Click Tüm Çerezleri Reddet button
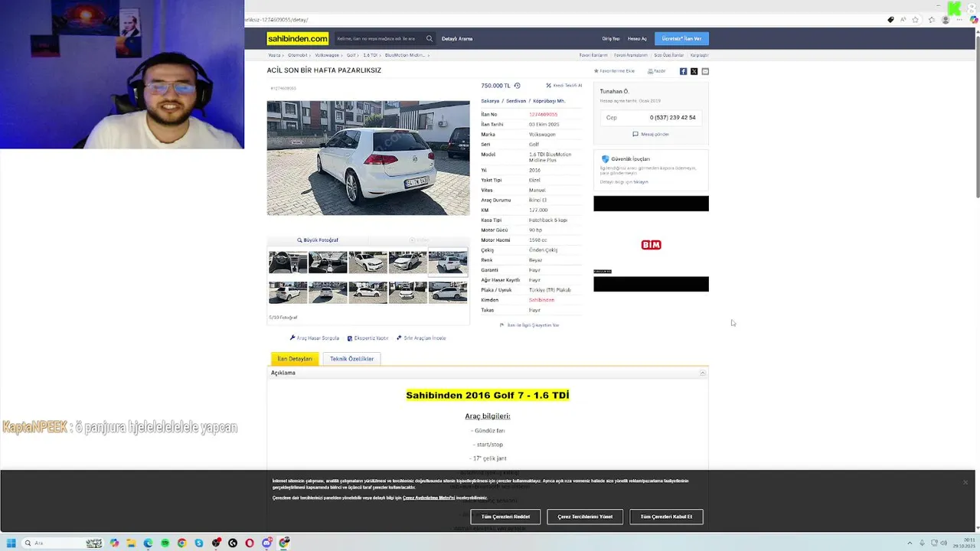This screenshot has width=980, height=551. pos(505,517)
